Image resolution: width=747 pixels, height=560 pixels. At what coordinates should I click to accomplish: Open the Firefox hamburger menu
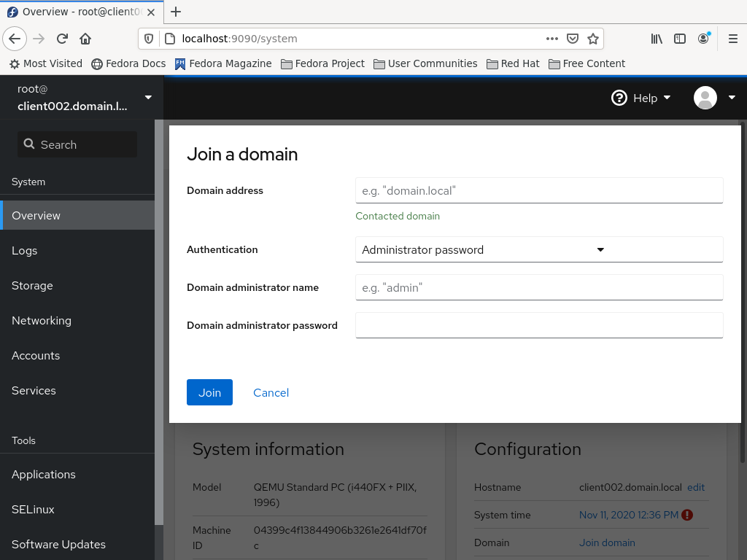[733, 39]
